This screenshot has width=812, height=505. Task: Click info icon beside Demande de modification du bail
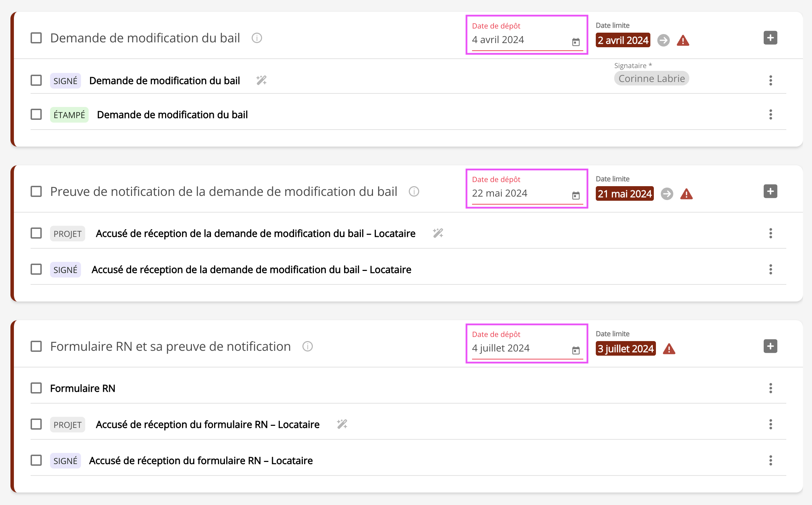tap(257, 38)
